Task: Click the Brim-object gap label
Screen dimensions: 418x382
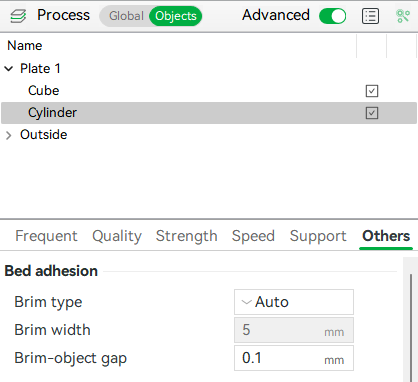Action: (71, 358)
